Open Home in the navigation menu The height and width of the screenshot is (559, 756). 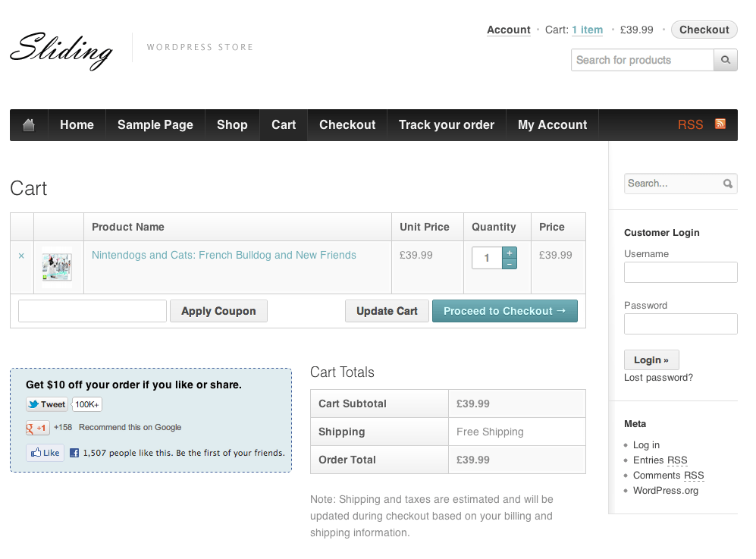click(x=77, y=125)
